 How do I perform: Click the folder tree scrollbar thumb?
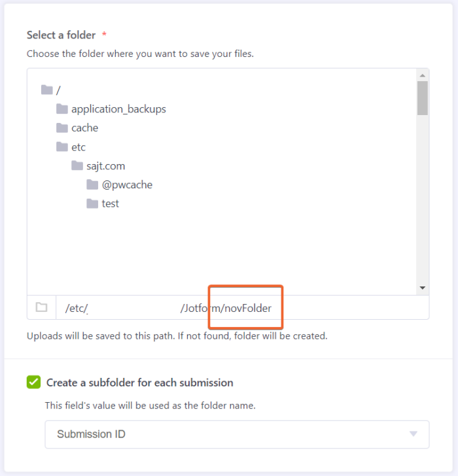[422, 98]
